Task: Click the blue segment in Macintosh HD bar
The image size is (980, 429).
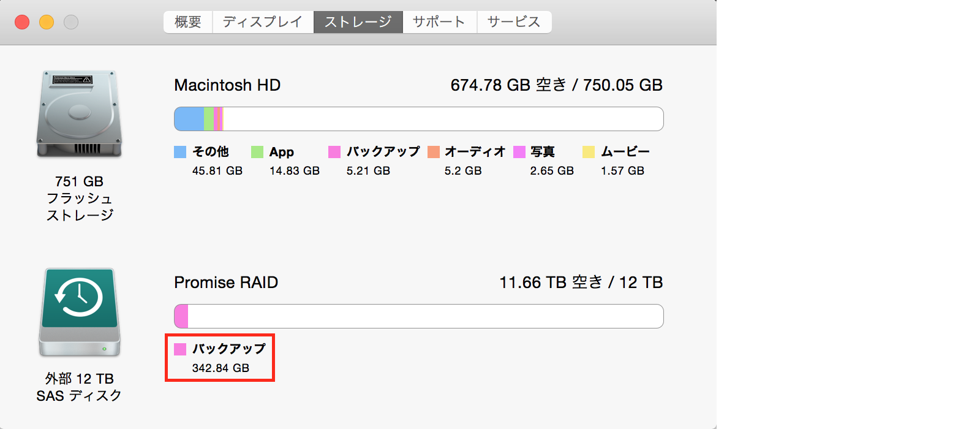Action: click(x=189, y=119)
